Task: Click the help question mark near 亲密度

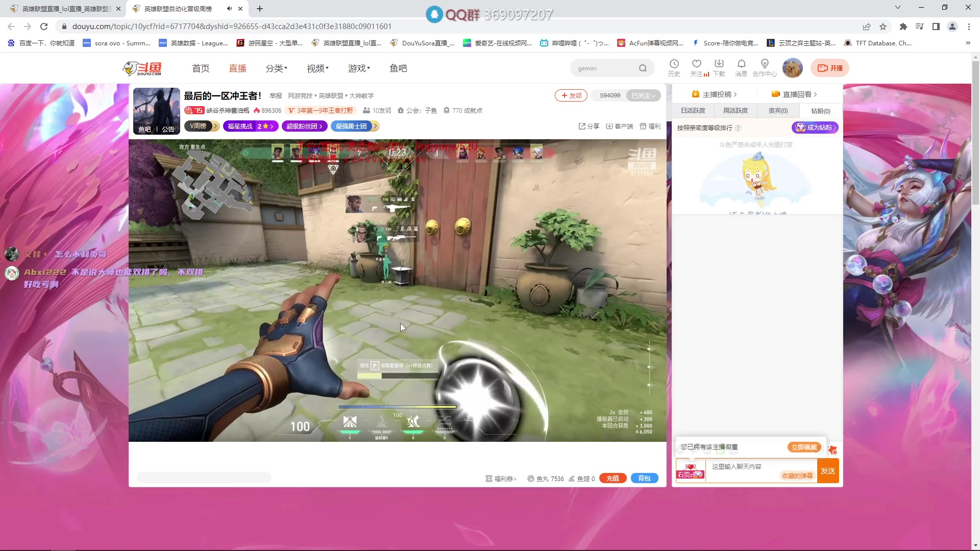Action: 738,128
